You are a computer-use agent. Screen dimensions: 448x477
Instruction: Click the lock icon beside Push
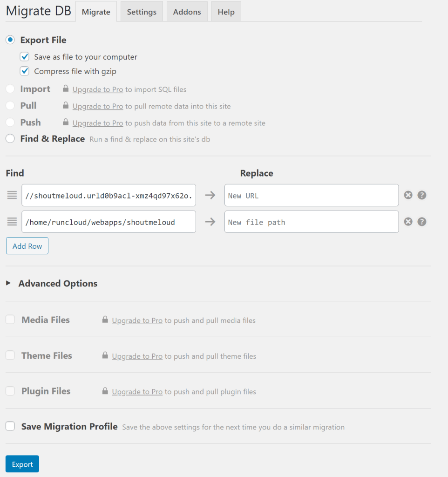(x=65, y=122)
